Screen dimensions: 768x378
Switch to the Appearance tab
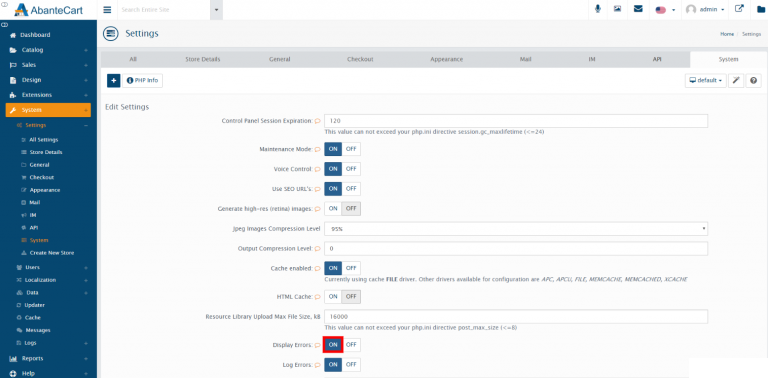click(446, 59)
